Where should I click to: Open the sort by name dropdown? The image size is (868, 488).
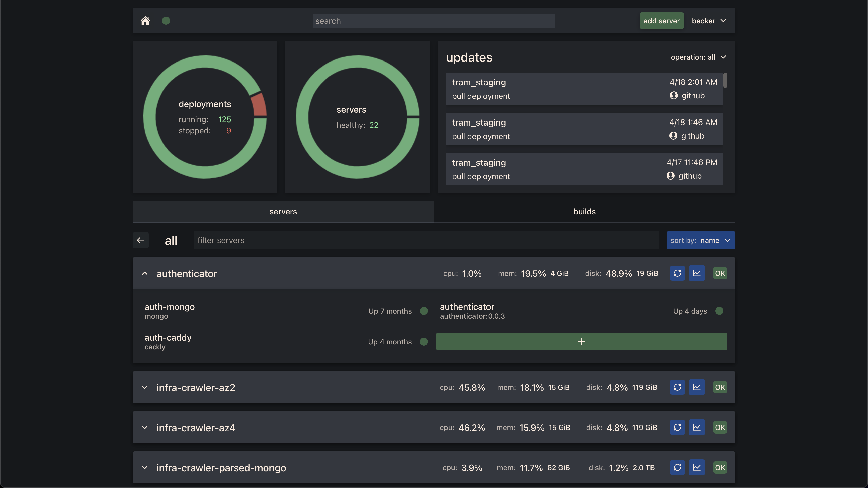(700, 240)
